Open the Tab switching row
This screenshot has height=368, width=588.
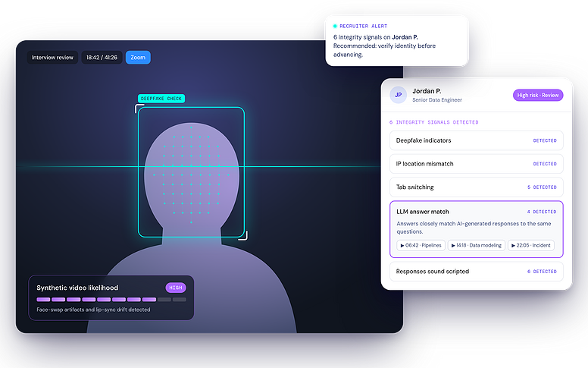coord(477,187)
